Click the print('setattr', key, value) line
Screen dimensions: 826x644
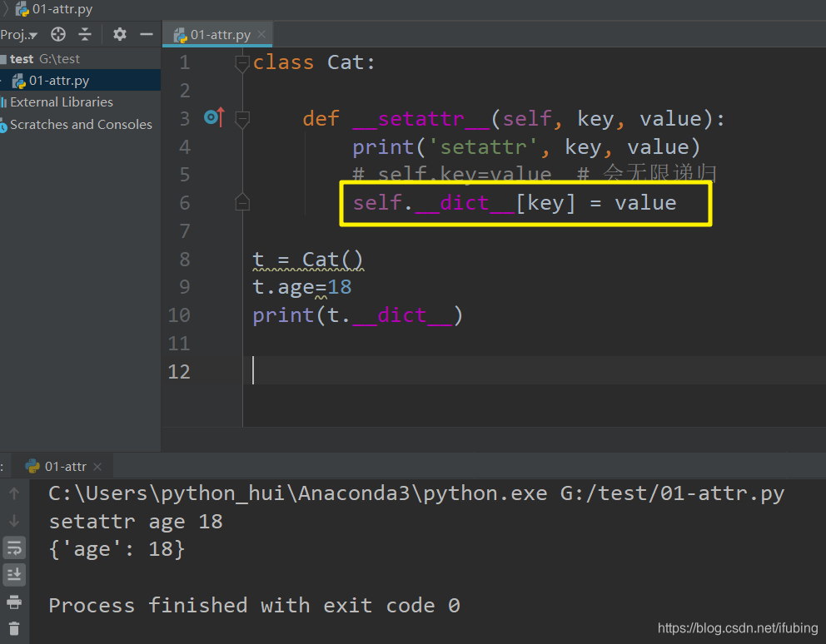(526, 147)
